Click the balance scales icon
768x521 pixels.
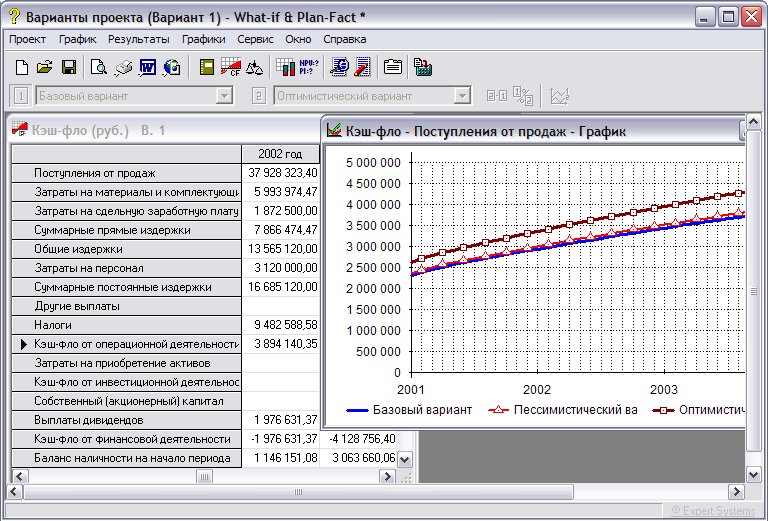[255, 67]
